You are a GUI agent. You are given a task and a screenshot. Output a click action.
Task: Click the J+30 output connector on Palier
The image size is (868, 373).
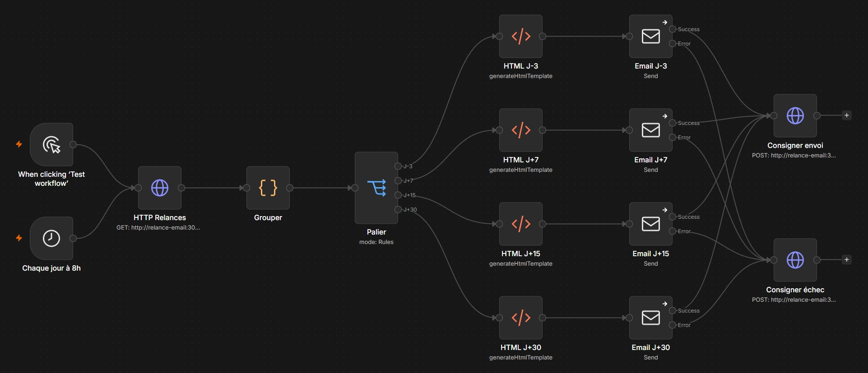pyautogui.click(x=398, y=209)
